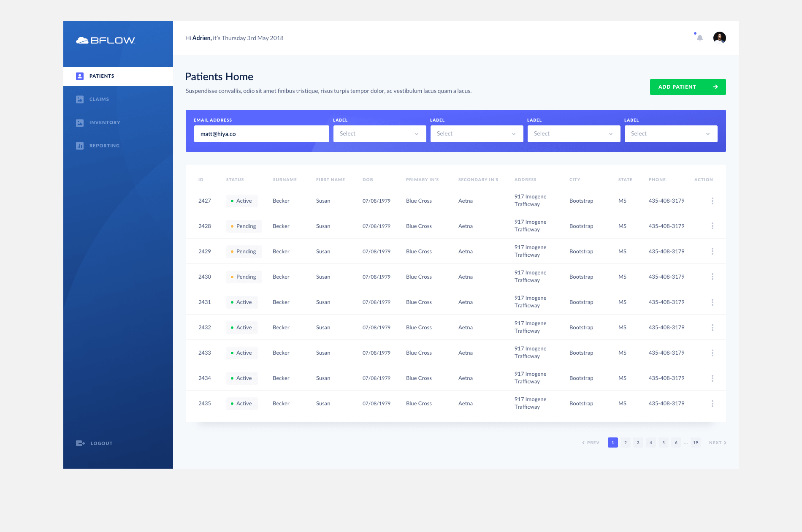802x532 pixels.
Task: Jump to page 3
Action: click(638, 442)
